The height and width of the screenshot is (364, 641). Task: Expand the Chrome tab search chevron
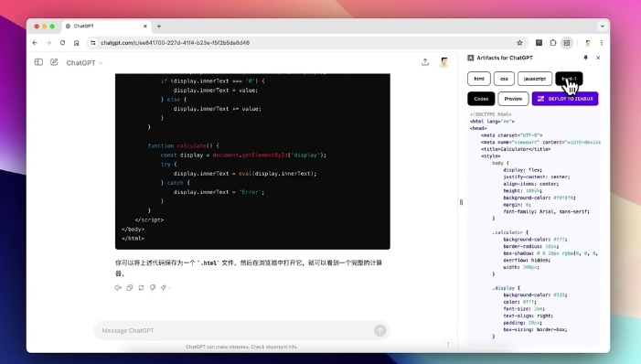point(603,26)
